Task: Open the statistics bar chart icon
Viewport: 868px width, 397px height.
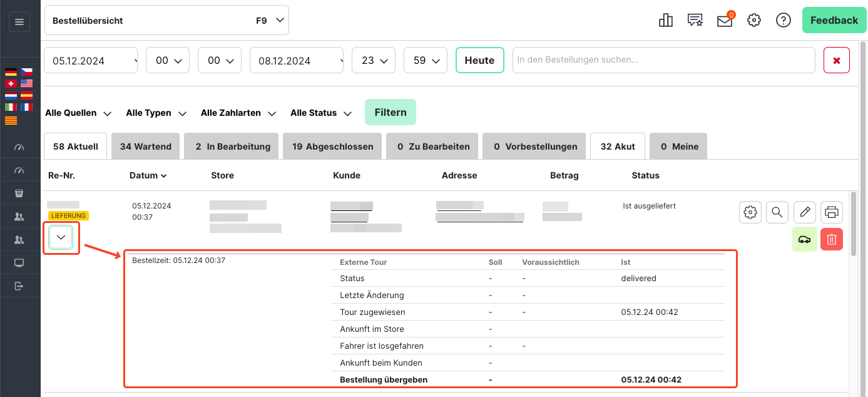Action: click(x=665, y=21)
